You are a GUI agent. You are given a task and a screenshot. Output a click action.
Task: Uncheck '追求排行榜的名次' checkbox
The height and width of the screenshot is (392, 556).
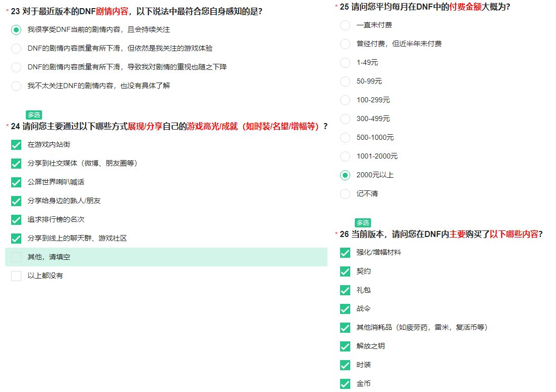coord(16,220)
